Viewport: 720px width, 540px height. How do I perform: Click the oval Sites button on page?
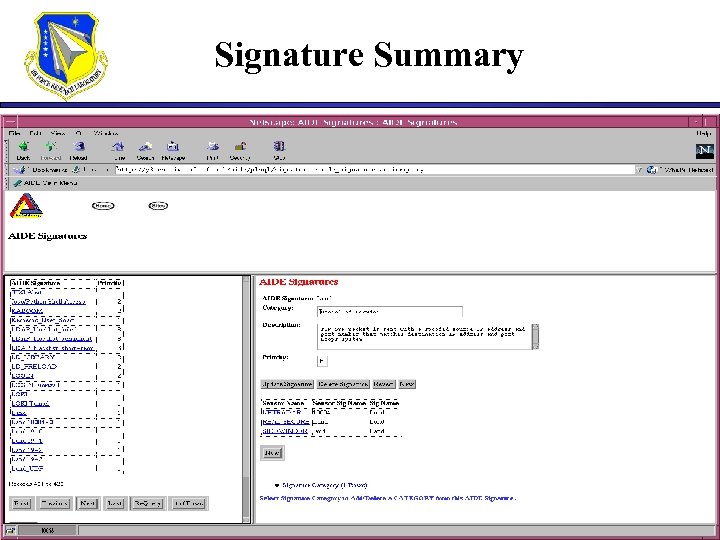158,206
